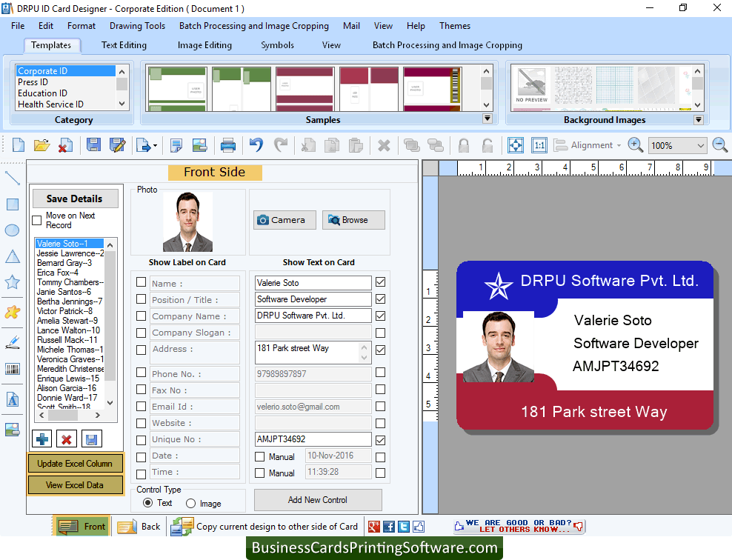Click the Delete X toolbar icon
732x560 pixels.
point(384,146)
